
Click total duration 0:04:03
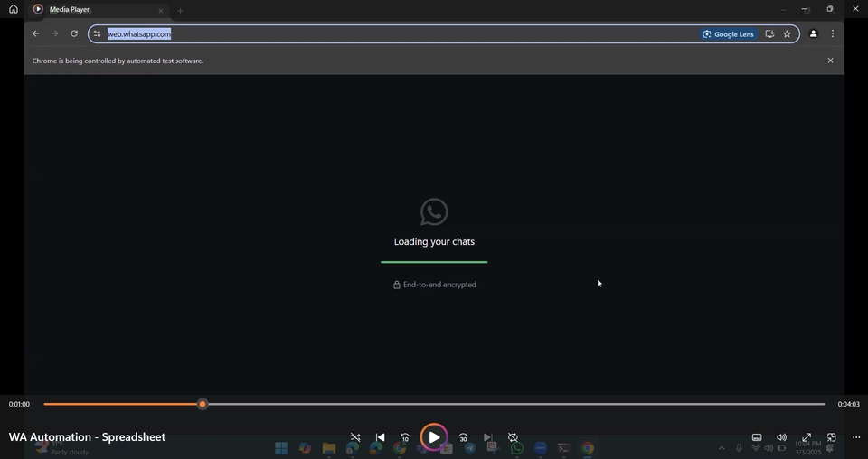tap(849, 404)
